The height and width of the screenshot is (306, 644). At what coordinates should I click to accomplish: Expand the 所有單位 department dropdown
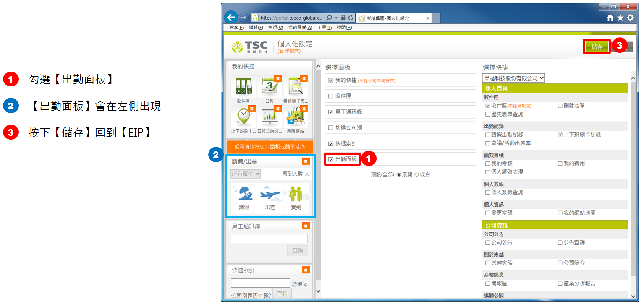[245, 174]
